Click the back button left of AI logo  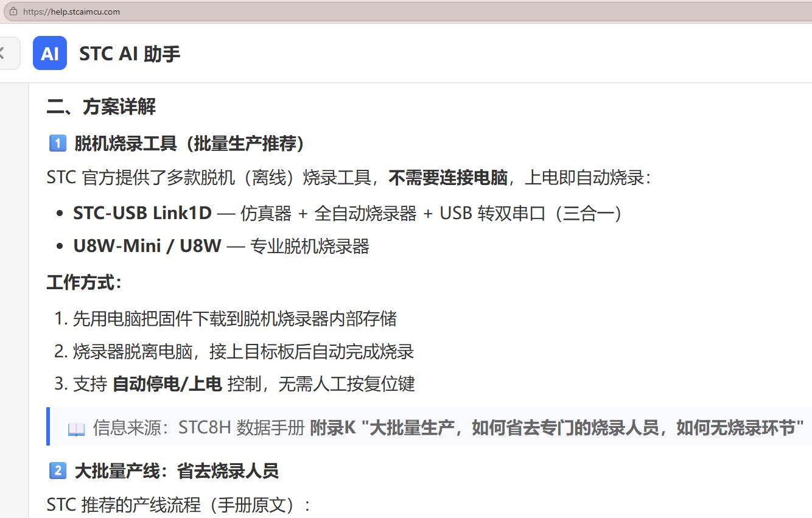coord(7,53)
